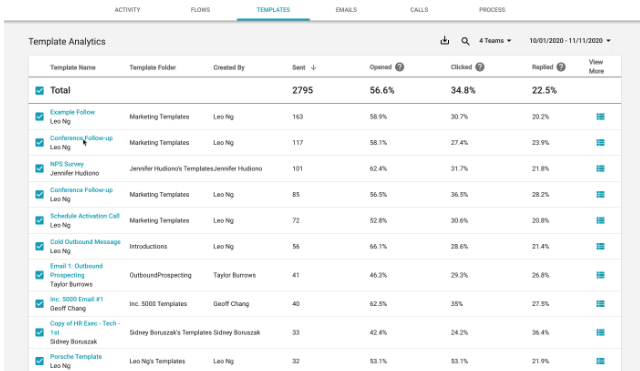Switch to the Emails tab
Viewport: 640px width, 371px height.
click(346, 10)
